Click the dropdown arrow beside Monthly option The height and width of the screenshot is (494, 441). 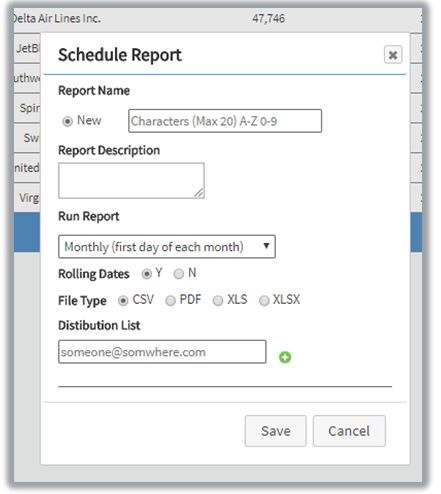[266, 246]
